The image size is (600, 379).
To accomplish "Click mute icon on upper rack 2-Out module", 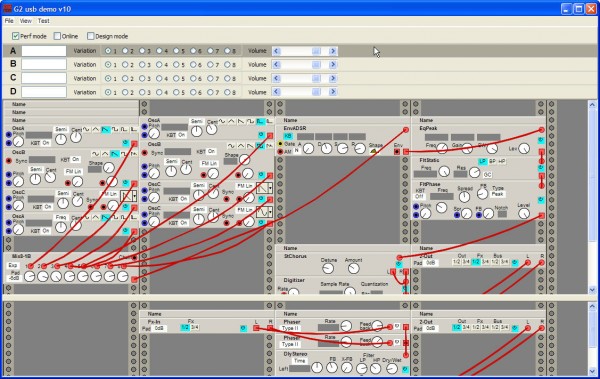I will tap(515, 262).
